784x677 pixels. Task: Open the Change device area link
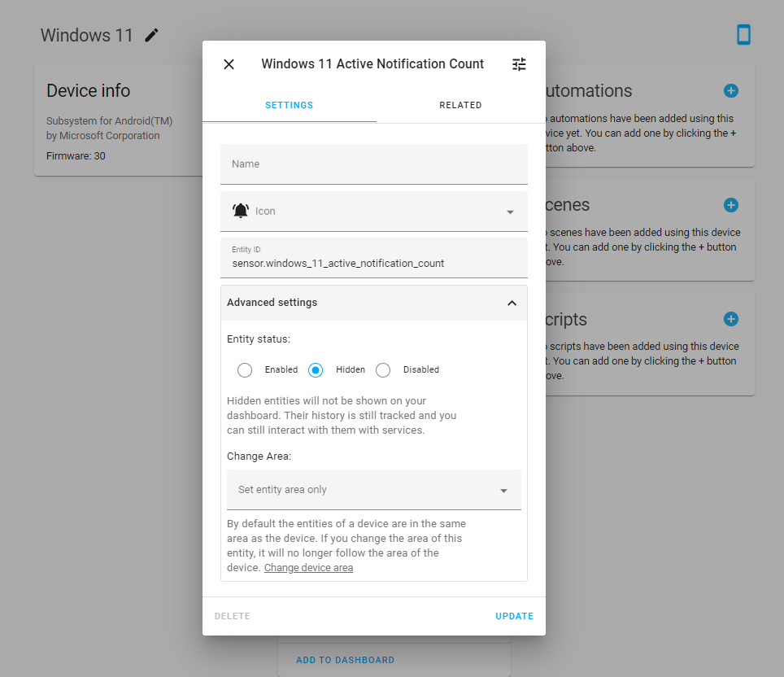(x=308, y=567)
